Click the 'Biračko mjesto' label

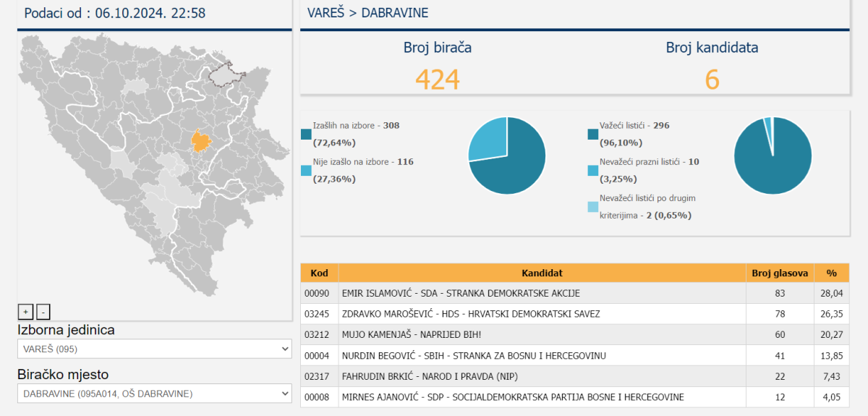62,375
